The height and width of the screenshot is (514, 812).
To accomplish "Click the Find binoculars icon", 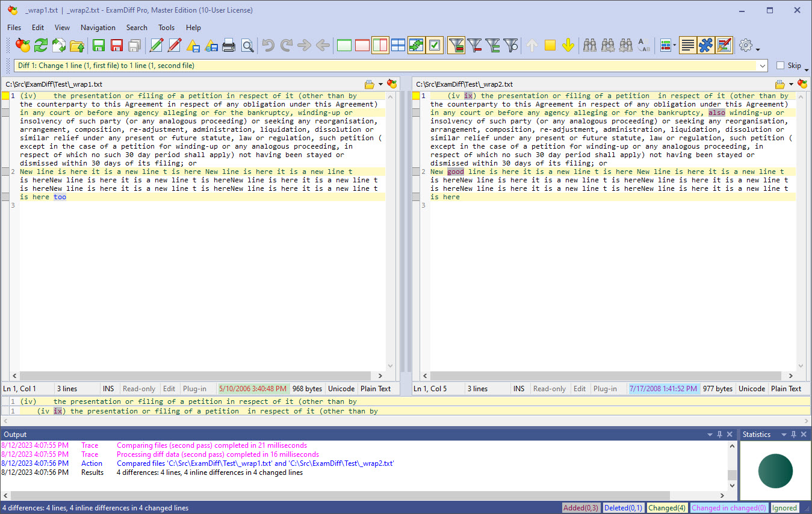I will pos(590,45).
